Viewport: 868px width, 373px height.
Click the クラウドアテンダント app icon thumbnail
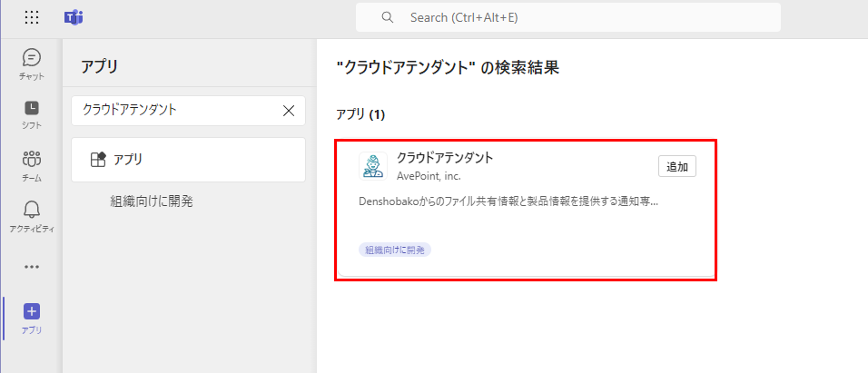[373, 166]
